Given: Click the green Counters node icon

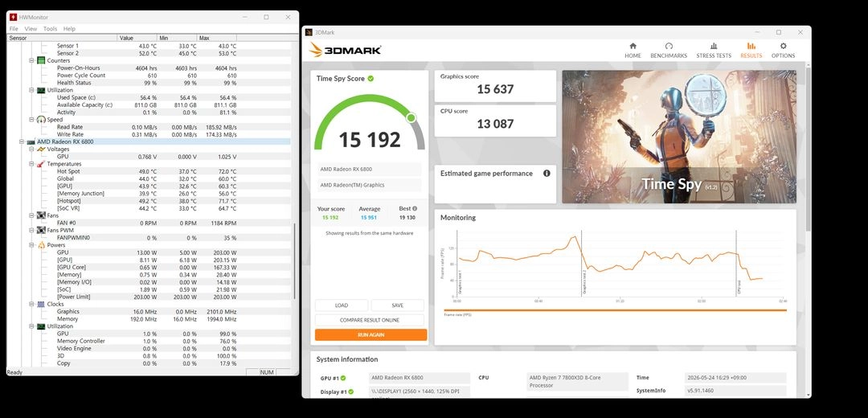Looking at the screenshot, I should click(x=41, y=60).
